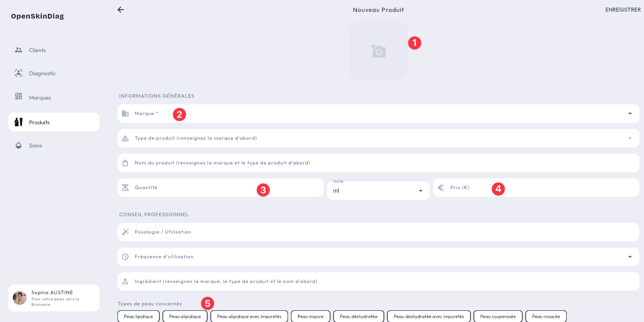The width and height of the screenshot is (644, 322).
Task: Click the Diagnostic face-scan icon
Action: click(x=19, y=73)
